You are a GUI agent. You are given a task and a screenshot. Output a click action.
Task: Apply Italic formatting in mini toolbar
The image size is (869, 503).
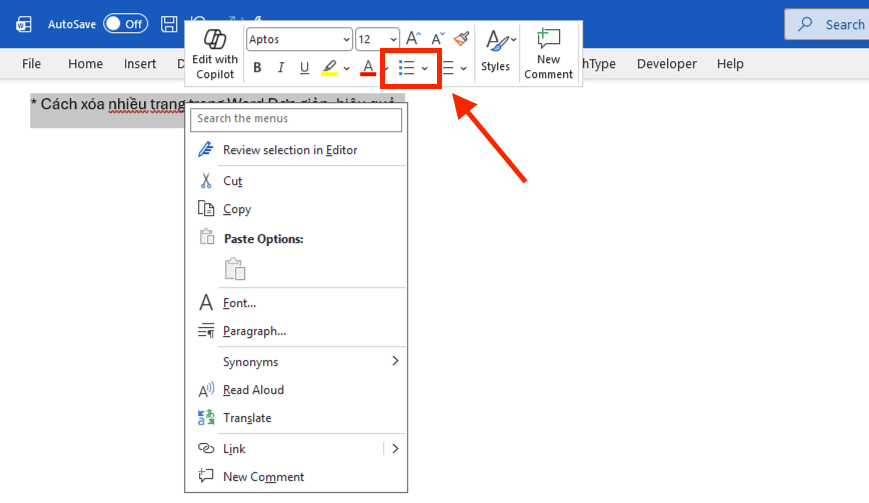click(x=281, y=68)
